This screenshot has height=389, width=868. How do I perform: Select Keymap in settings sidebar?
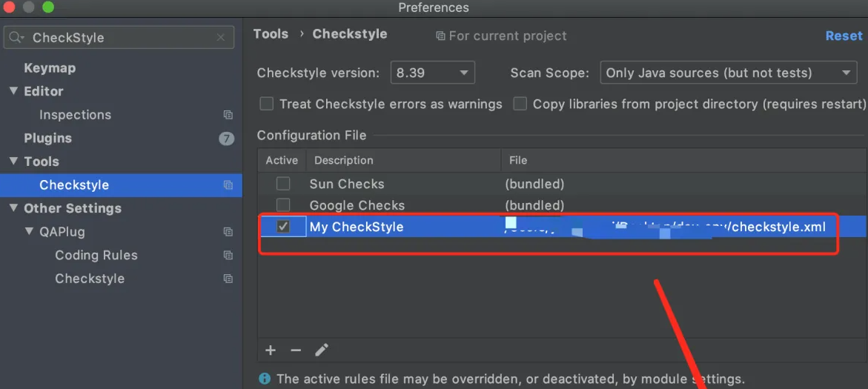(x=50, y=68)
